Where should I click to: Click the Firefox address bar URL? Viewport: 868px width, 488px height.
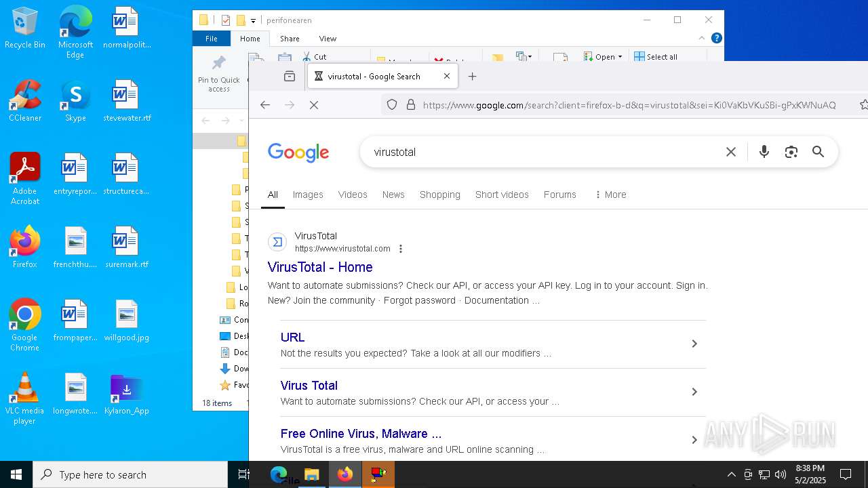(x=629, y=105)
